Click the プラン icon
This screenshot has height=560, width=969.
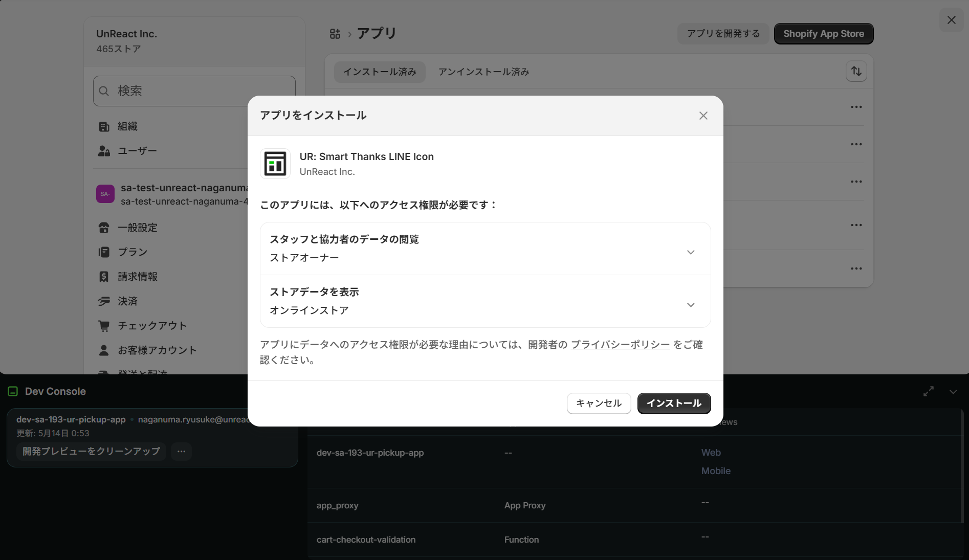(x=104, y=252)
